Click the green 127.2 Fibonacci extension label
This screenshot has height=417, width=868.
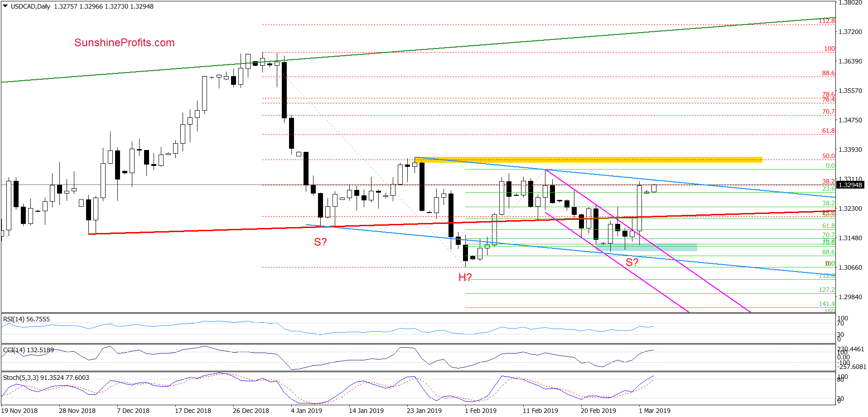coord(827,290)
